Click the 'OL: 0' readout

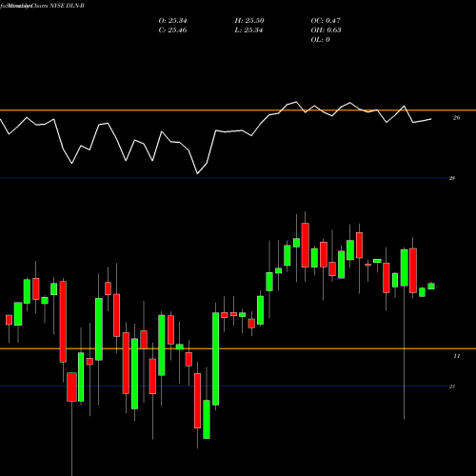[x=320, y=40]
